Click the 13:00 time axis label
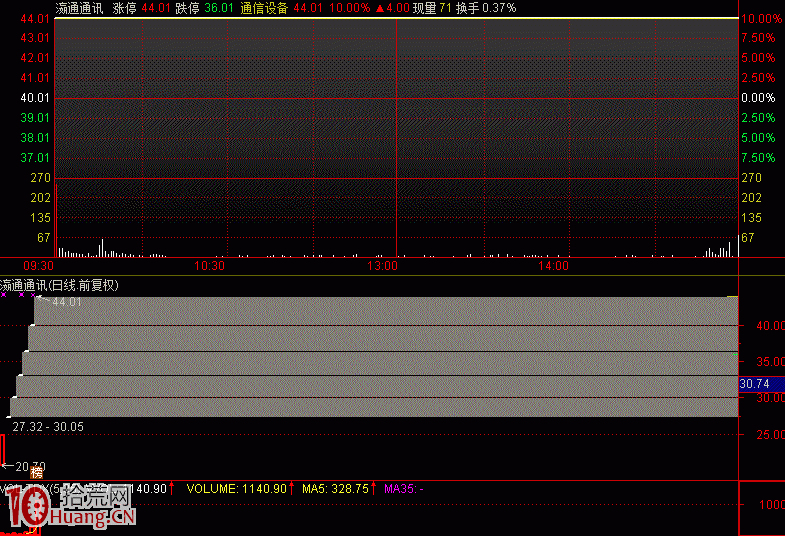Viewport: 785px width, 536px height. 382,266
